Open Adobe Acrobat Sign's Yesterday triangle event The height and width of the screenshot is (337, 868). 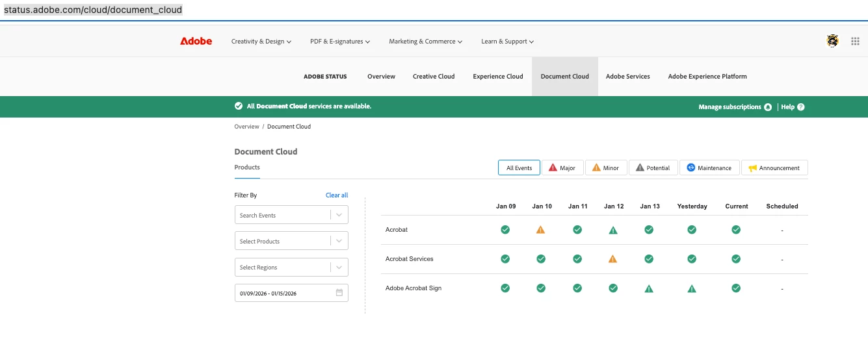point(692,288)
